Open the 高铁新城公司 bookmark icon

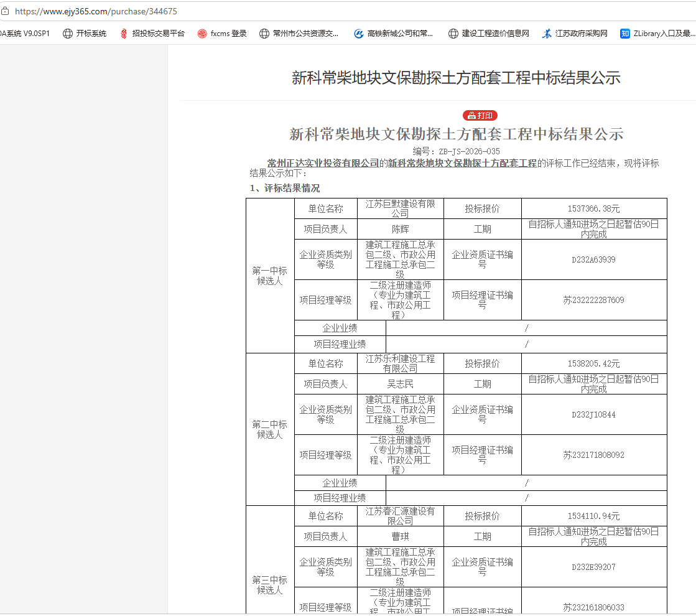359,34
